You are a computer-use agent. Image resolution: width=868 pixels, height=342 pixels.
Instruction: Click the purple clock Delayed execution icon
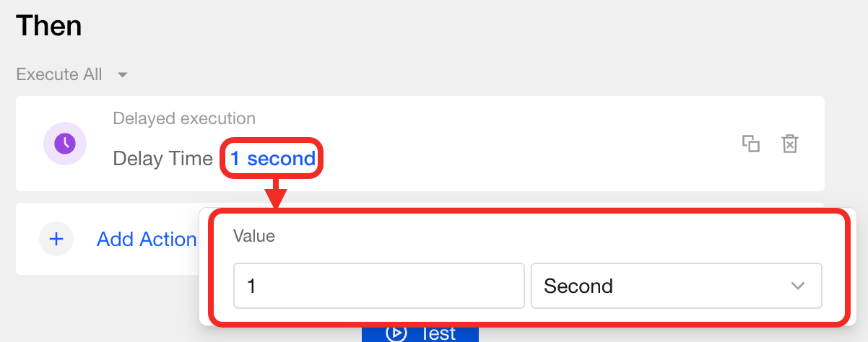coord(65,143)
